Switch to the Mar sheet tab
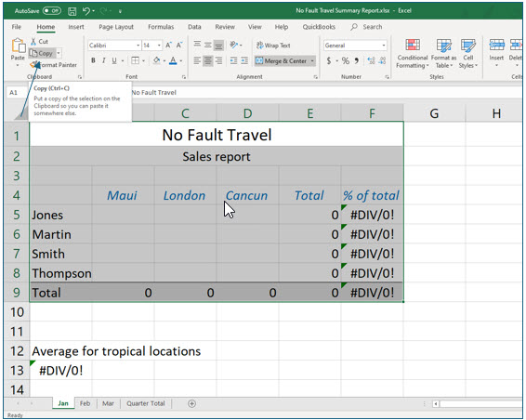Image resolution: width=526 pixels, height=420 pixels. tap(108, 403)
